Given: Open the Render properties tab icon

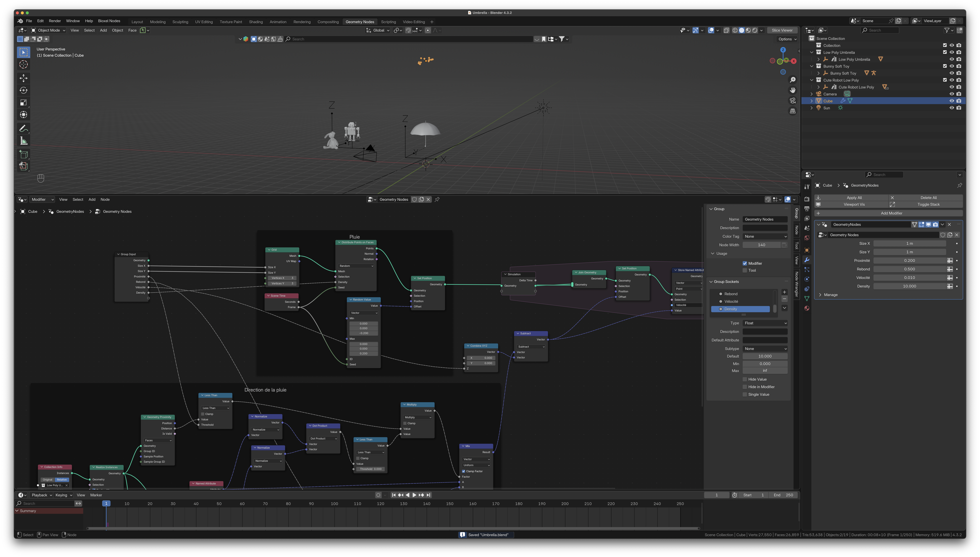Looking at the screenshot, I should pyautogui.click(x=807, y=199).
